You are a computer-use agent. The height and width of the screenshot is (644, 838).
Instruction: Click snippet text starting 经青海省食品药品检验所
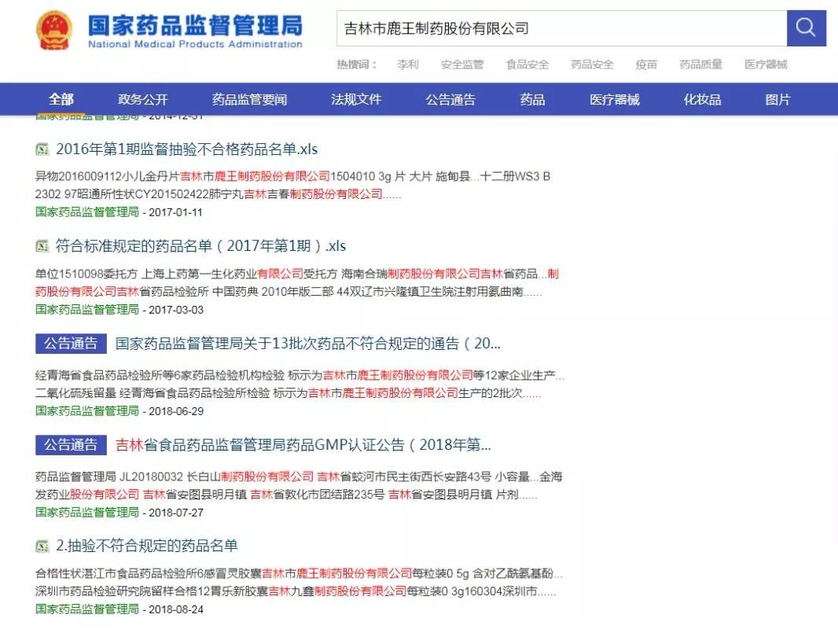coord(300,384)
